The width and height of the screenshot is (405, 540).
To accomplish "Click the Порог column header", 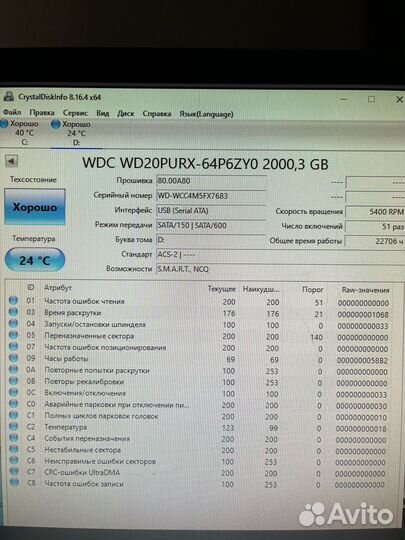I will (313, 290).
